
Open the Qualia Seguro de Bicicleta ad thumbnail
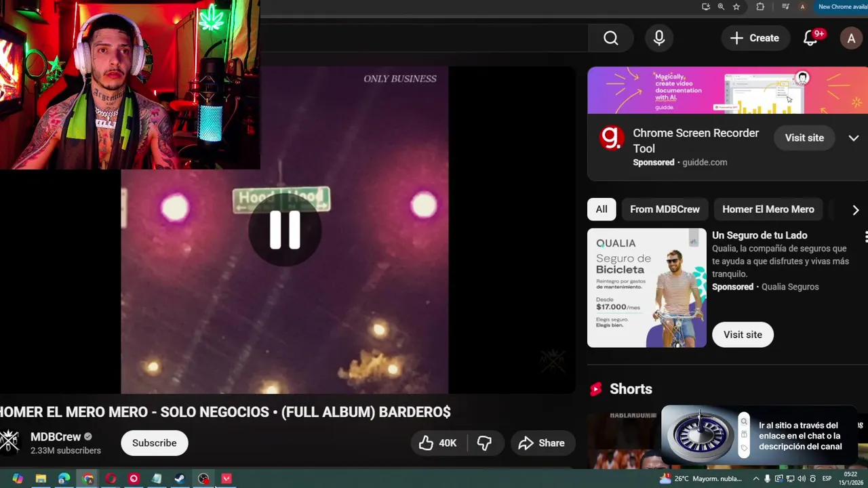pyautogui.click(x=646, y=288)
